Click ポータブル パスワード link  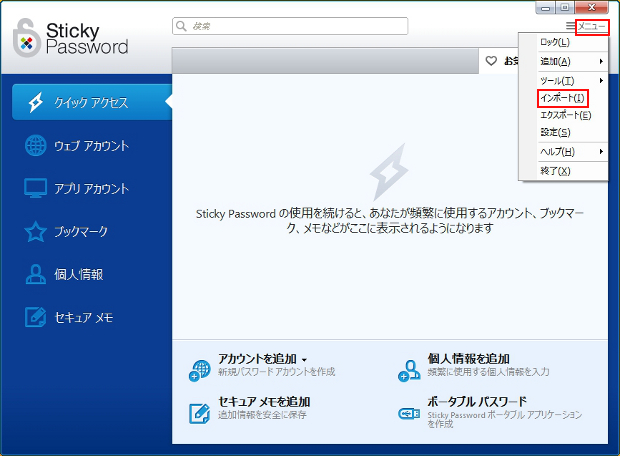(477, 402)
